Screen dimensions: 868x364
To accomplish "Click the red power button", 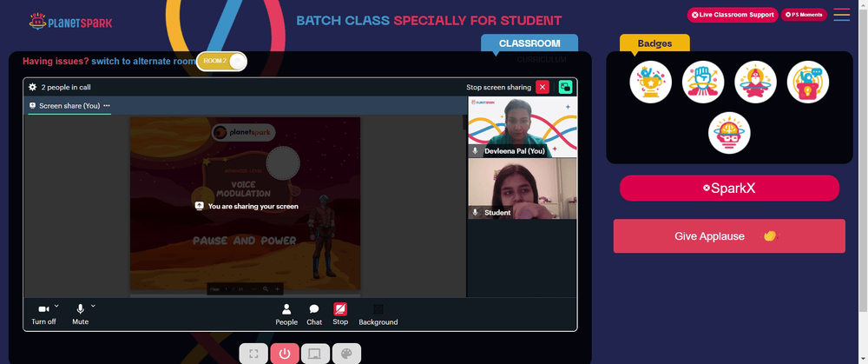I will click(285, 354).
